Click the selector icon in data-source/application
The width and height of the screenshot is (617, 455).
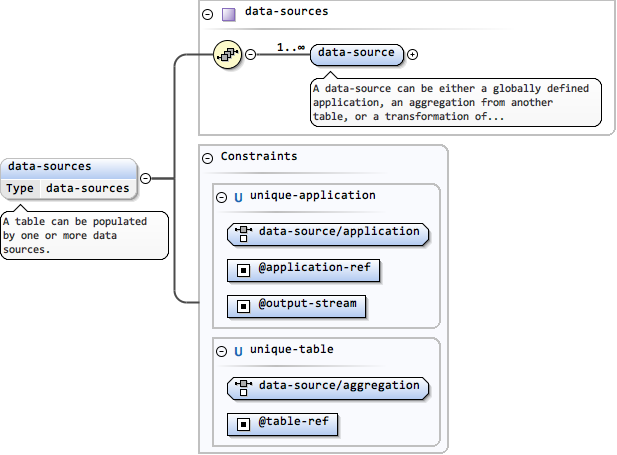(243, 233)
